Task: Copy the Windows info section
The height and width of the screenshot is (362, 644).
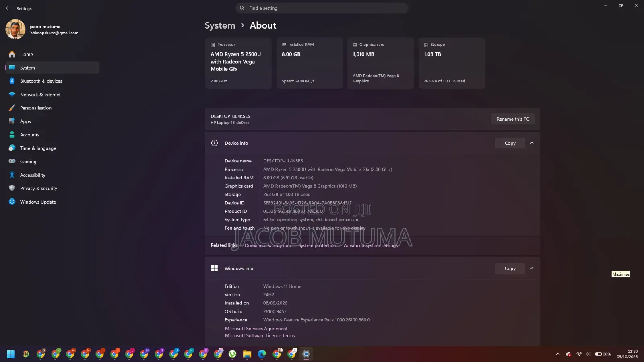Action: (510, 269)
